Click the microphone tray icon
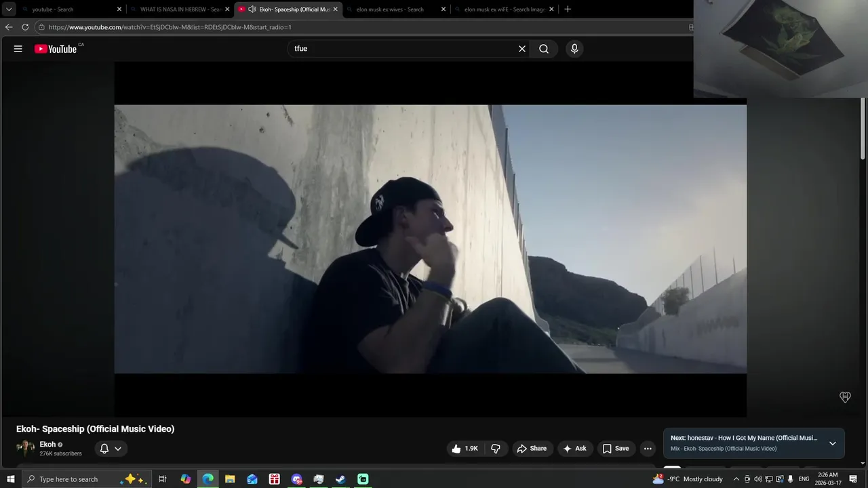Image resolution: width=868 pixels, height=488 pixels. [790, 479]
